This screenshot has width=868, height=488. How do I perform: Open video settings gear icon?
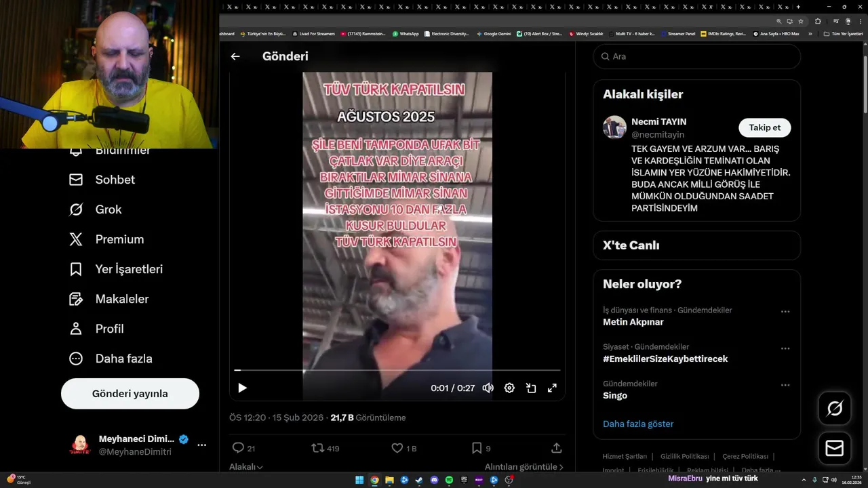509,388
